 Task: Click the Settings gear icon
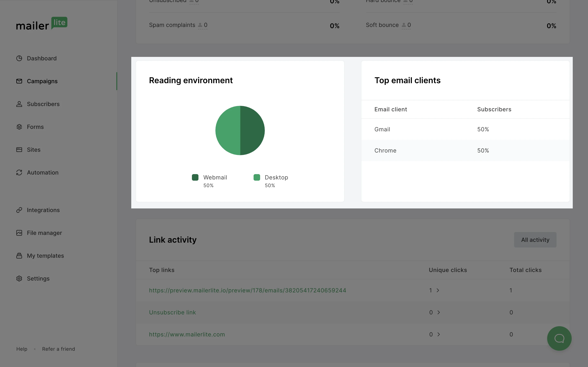pos(19,278)
